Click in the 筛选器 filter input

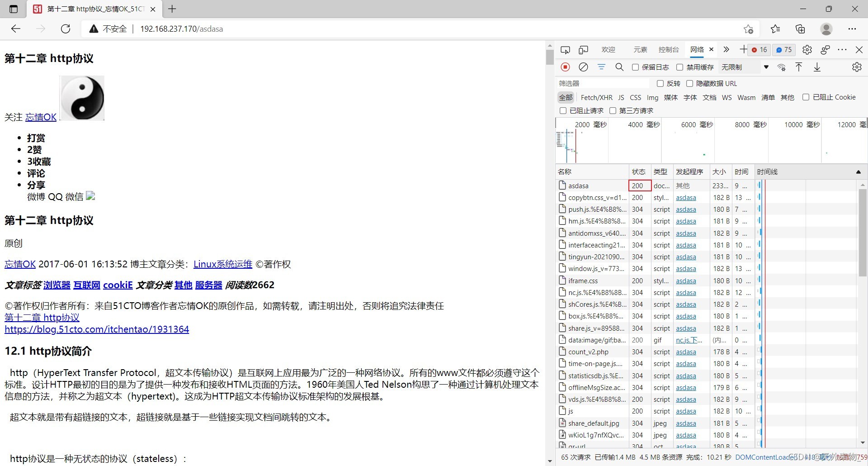pos(603,83)
